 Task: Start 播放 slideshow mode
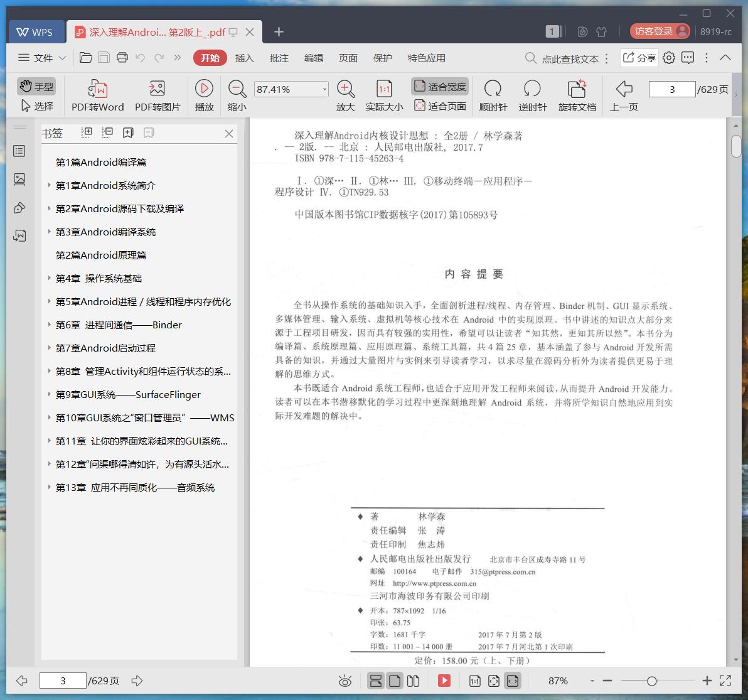click(204, 96)
